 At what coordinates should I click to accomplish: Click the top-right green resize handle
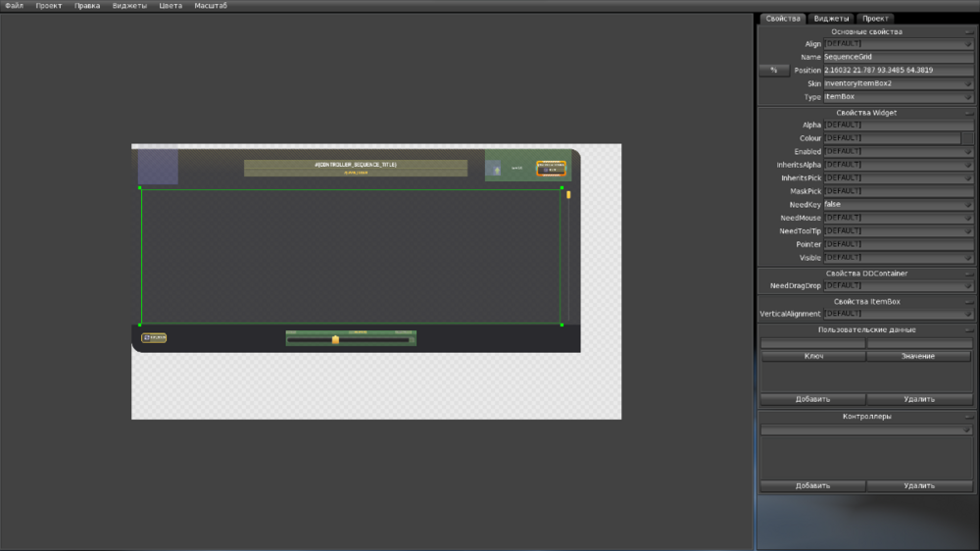point(562,187)
